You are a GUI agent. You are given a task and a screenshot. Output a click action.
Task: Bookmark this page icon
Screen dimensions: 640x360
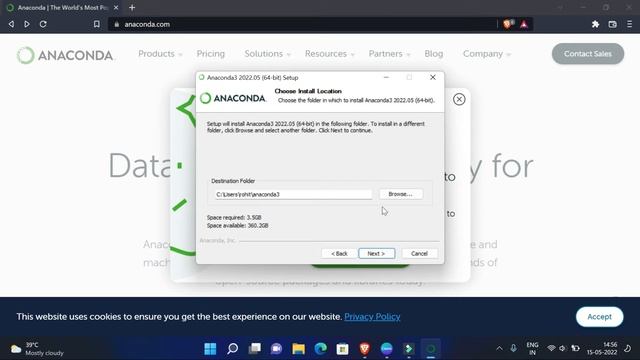(x=96, y=24)
